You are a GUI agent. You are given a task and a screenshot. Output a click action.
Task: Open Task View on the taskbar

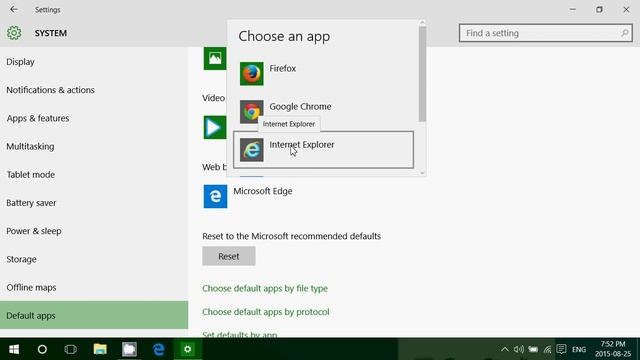point(71,349)
